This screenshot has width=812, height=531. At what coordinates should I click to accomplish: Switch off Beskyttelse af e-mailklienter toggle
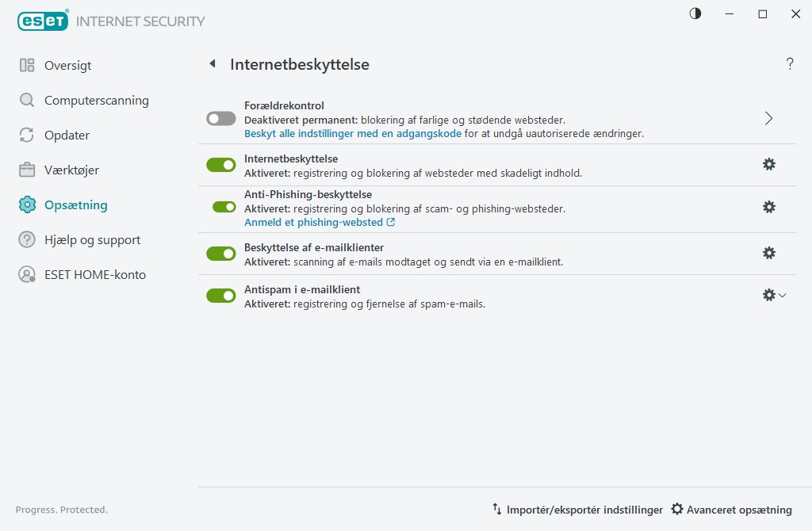pos(221,254)
